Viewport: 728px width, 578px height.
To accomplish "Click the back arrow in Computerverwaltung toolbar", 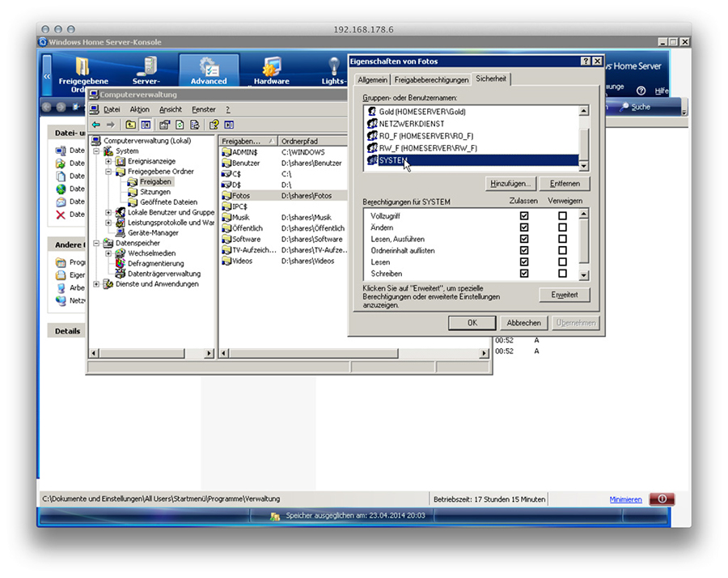I will pyautogui.click(x=96, y=125).
